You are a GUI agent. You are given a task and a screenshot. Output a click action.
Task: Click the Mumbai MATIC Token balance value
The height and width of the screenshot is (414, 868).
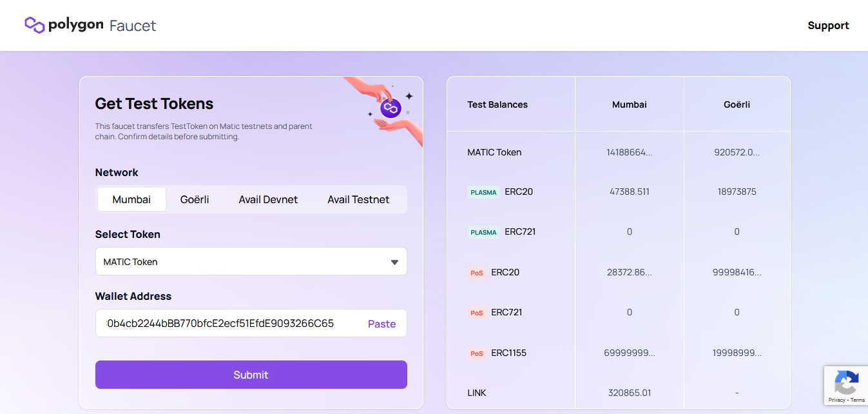pyautogui.click(x=629, y=153)
